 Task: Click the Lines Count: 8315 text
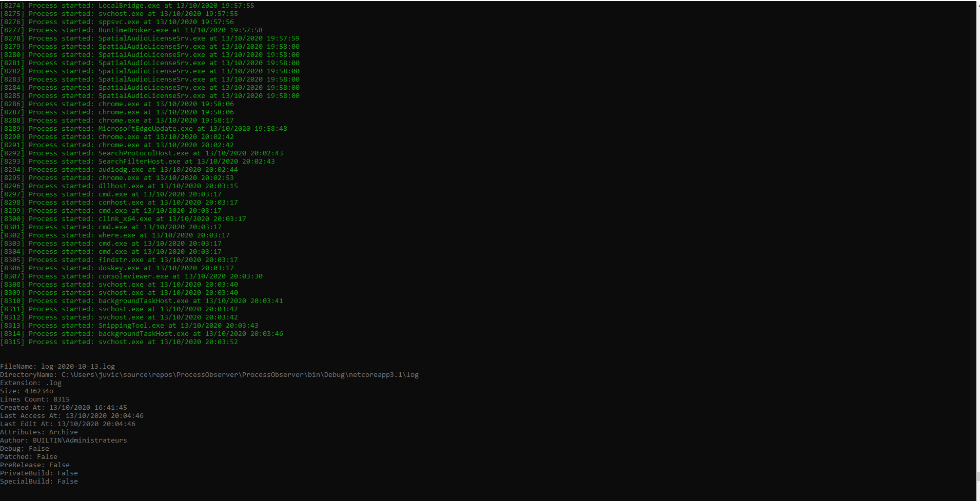coord(35,399)
